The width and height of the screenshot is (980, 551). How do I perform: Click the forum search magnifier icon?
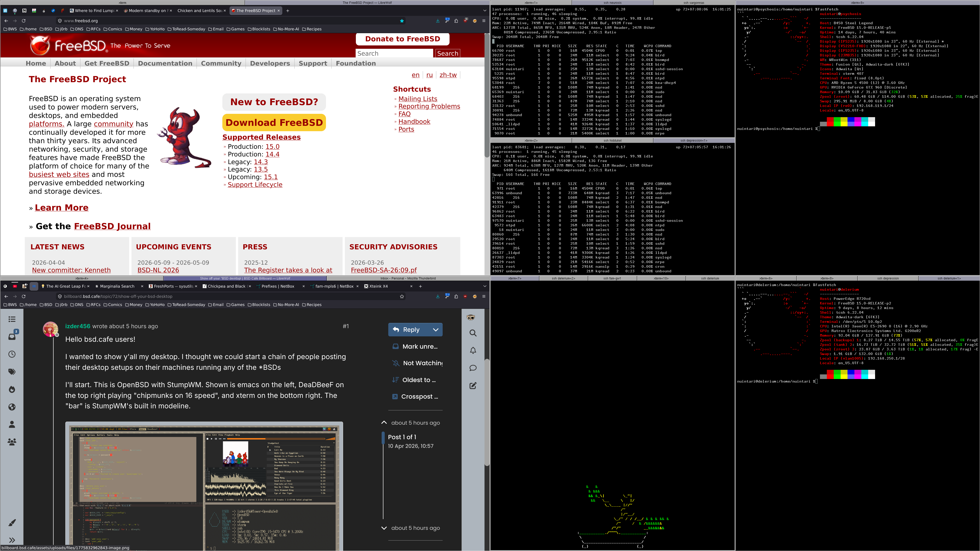(473, 333)
